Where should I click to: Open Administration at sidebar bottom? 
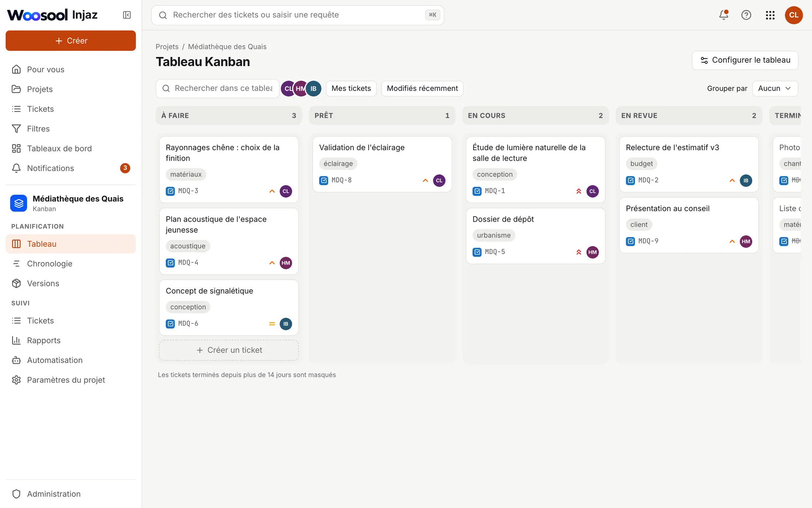71,494
